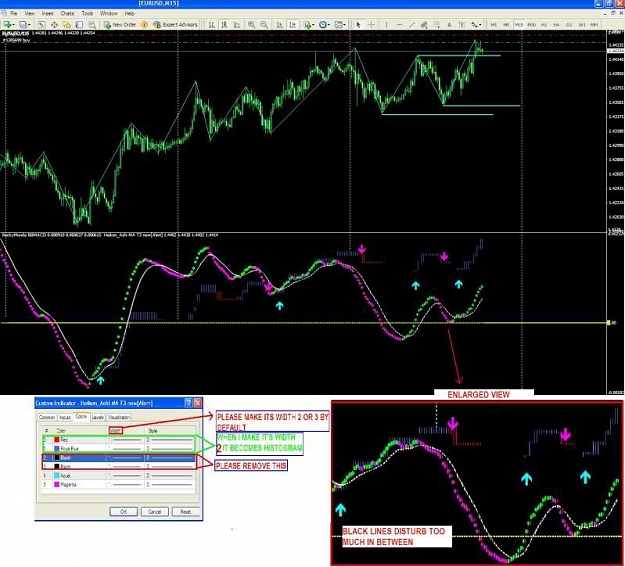Click the Zoom In magnifier icon

tap(252, 25)
